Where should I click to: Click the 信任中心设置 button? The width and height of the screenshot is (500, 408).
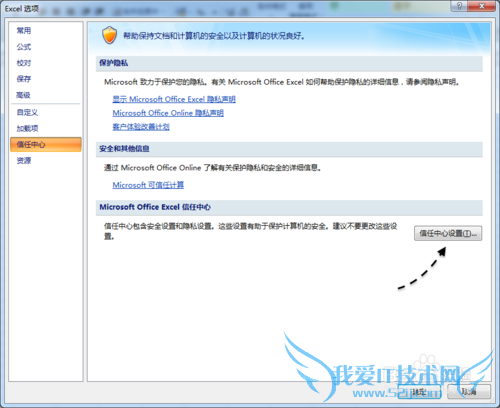coord(448,233)
